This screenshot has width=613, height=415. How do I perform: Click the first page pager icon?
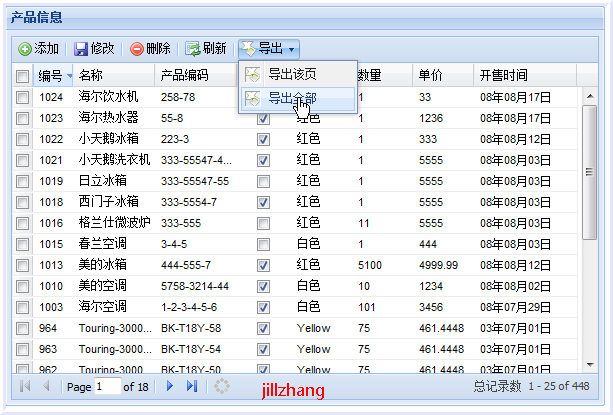pyautogui.click(x=25, y=386)
